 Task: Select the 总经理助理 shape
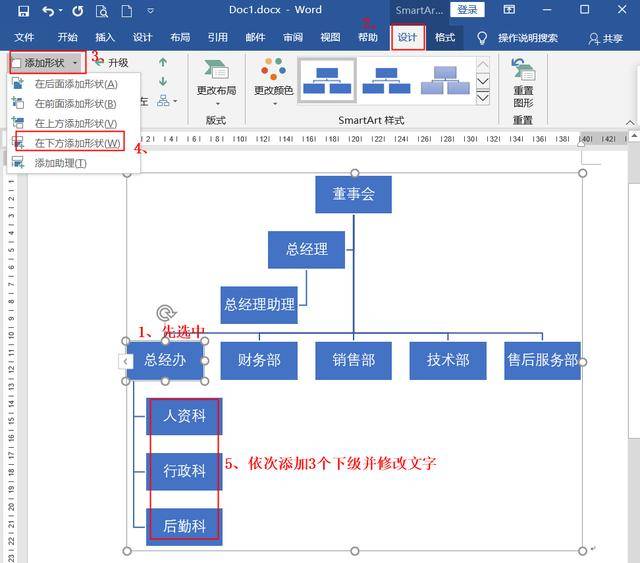point(259,305)
